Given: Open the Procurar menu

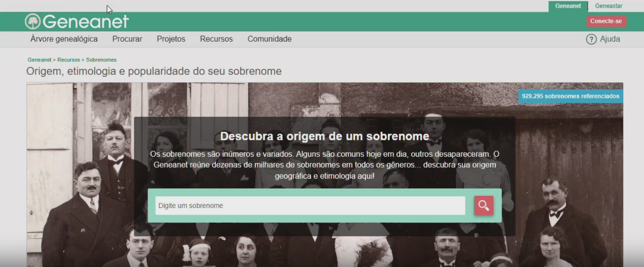Looking at the screenshot, I should [127, 39].
